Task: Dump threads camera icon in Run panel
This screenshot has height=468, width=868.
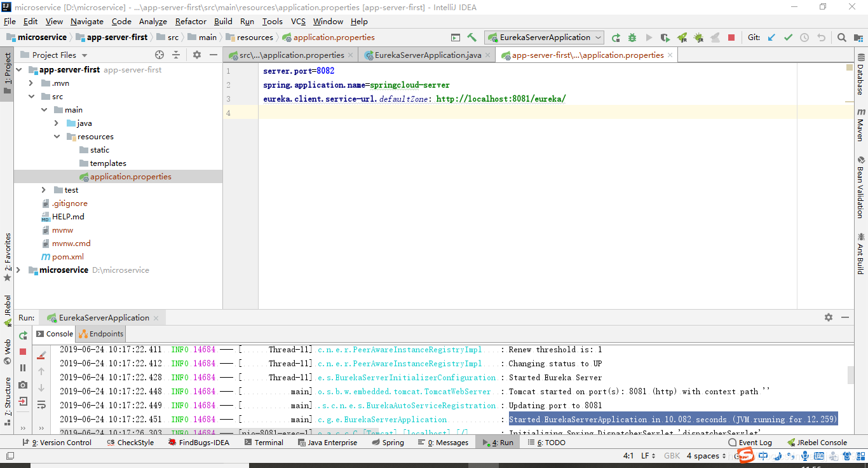Action: click(23, 385)
